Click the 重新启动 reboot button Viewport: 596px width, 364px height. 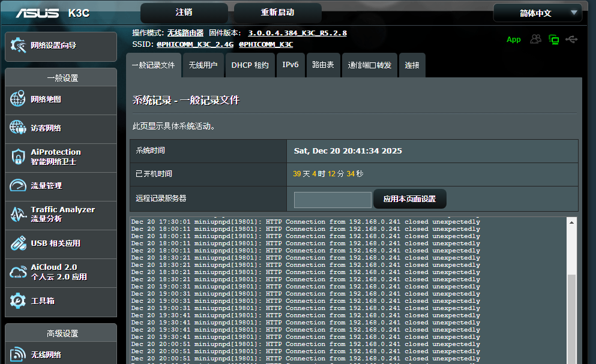point(277,13)
